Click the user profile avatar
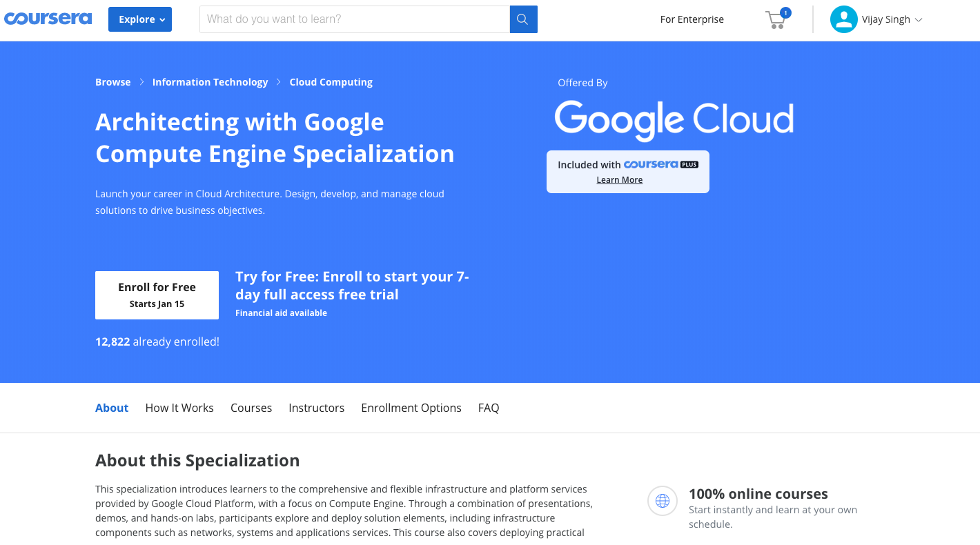980x545 pixels. click(x=843, y=19)
